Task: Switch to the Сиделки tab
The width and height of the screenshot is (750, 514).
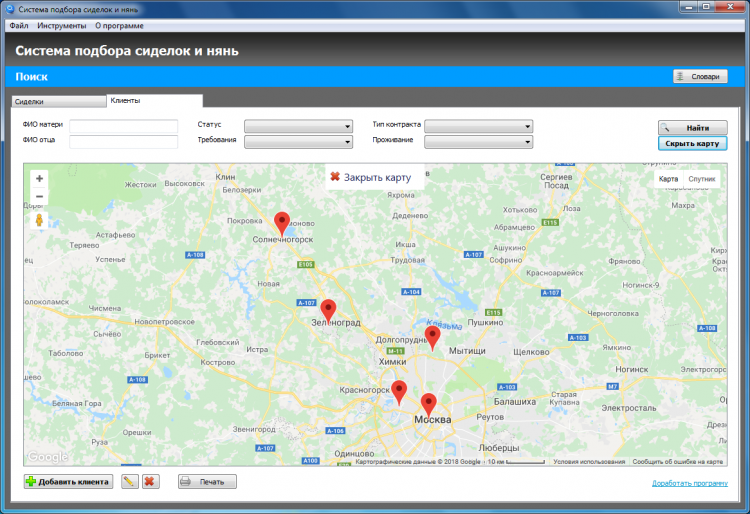Action: [x=58, y=101]
